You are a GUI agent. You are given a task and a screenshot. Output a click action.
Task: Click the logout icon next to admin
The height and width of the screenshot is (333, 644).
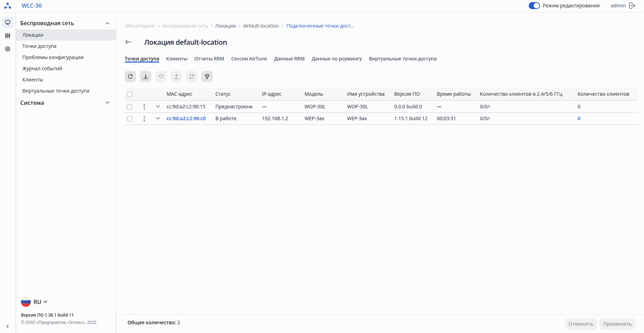click(632, 6)
